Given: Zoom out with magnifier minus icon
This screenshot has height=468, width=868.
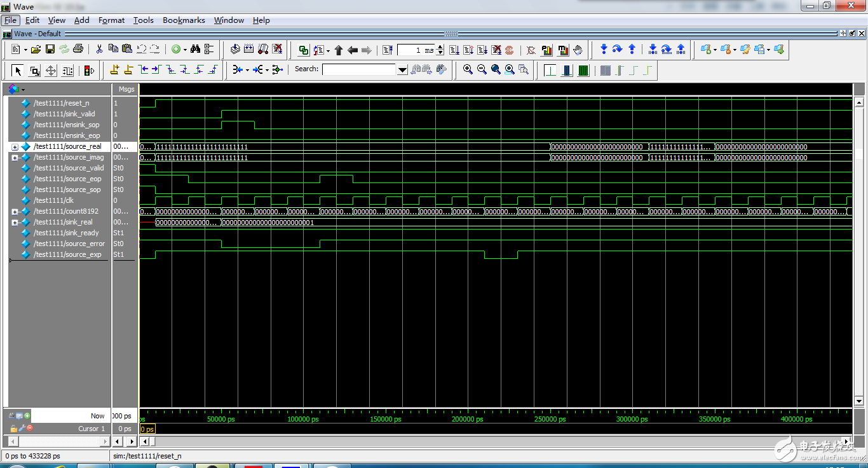Looking at the screenshot, I should click(482, 69).
